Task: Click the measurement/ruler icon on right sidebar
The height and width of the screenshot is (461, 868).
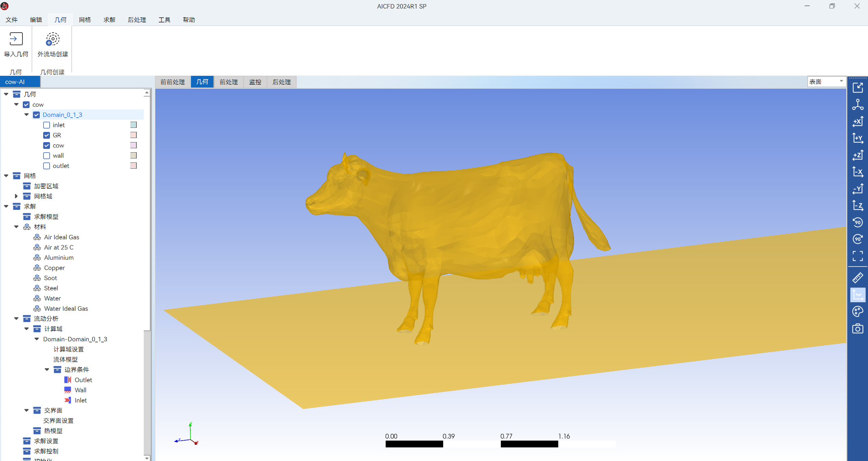Action: pyautogui.click(x=860, y=277)
